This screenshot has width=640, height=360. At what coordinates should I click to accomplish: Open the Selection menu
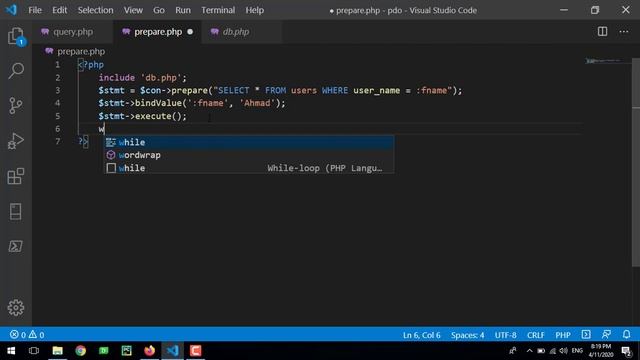click(x=96, y=10)
